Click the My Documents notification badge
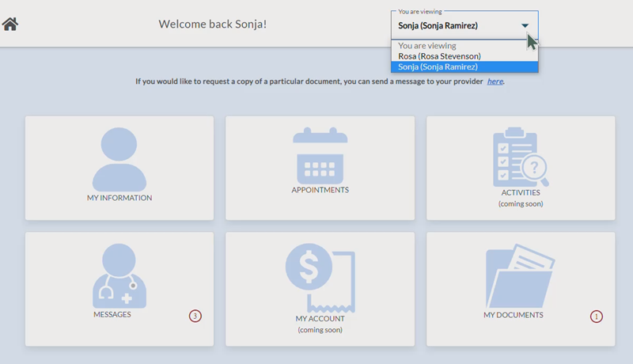633x364 pixels. [x=597, y=317]
